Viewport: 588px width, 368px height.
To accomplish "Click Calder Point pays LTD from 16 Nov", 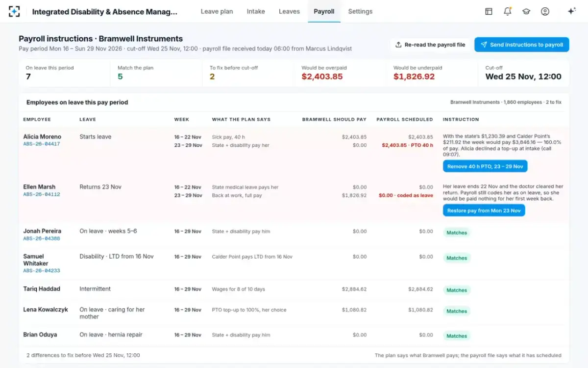I will click(x=252, y=257).
